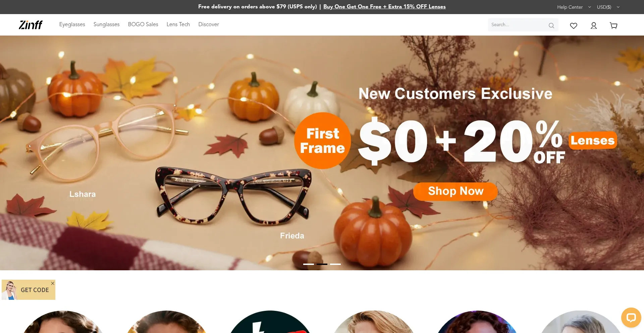The height and width of the screenshot is (333, 644).
Task: Click the GET CODE coupon badge
Action: (29, 290)
